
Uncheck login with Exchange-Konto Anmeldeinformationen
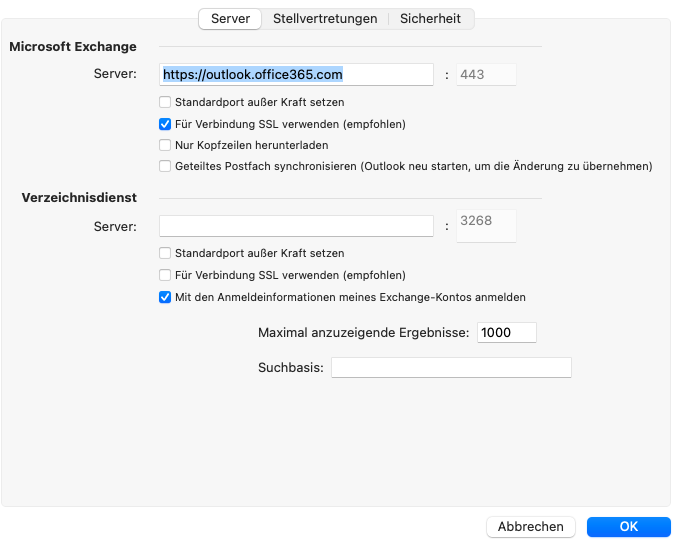[165, 297]
